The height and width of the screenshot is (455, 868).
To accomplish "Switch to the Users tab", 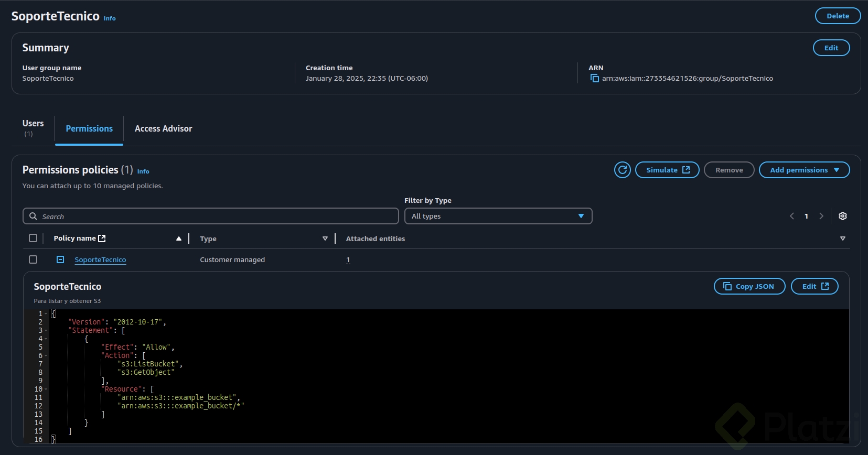I will coord(33,128).
